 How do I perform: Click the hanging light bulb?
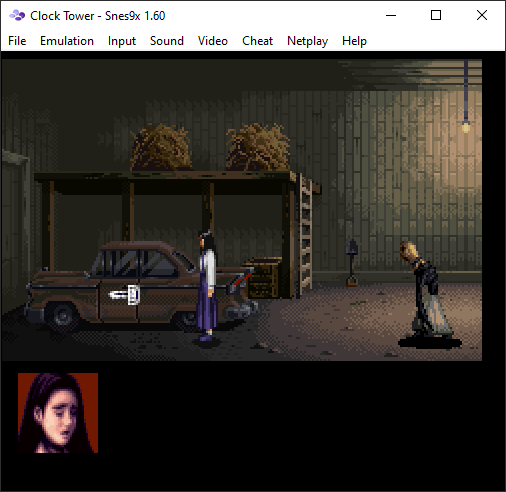coord(466,127)
